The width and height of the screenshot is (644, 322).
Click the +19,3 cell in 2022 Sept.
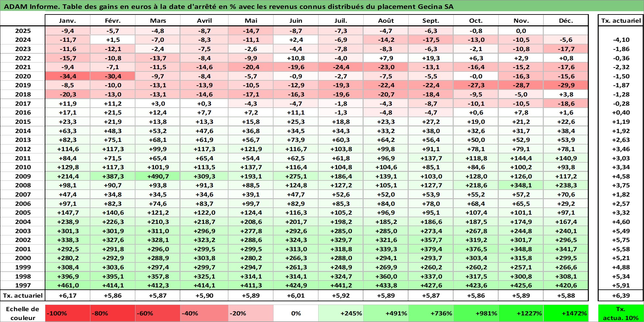tap(431, 58)
